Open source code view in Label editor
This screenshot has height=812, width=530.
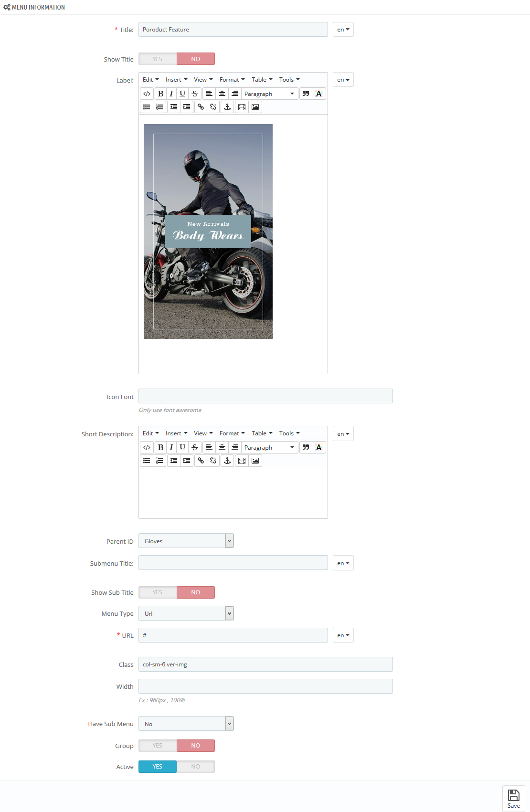(x=147, y=94)
